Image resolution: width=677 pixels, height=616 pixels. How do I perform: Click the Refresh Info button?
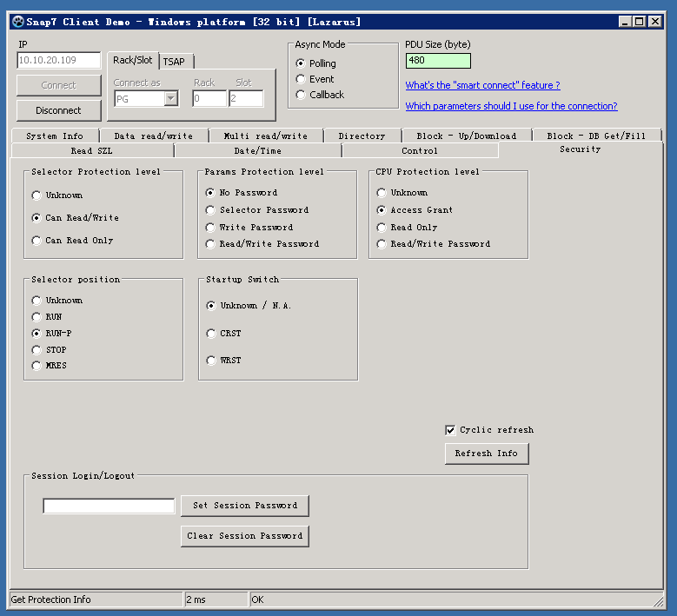click(487, 454)
